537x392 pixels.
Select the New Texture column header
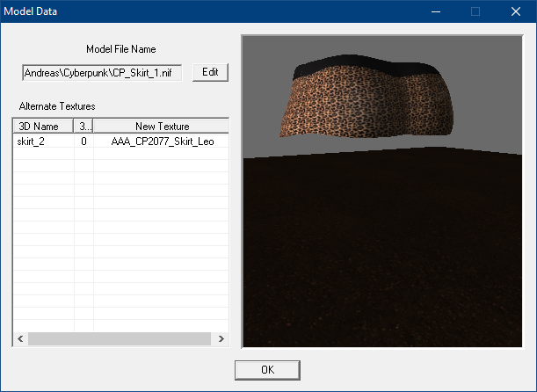(x=162, y=127)
